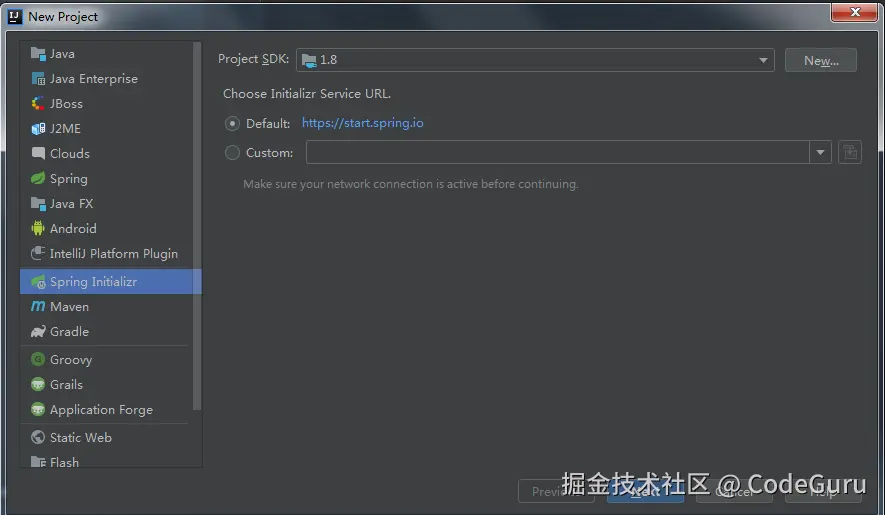Click the Flash folder icon
The height and width of the screenshot is (515, 885).
38,462
